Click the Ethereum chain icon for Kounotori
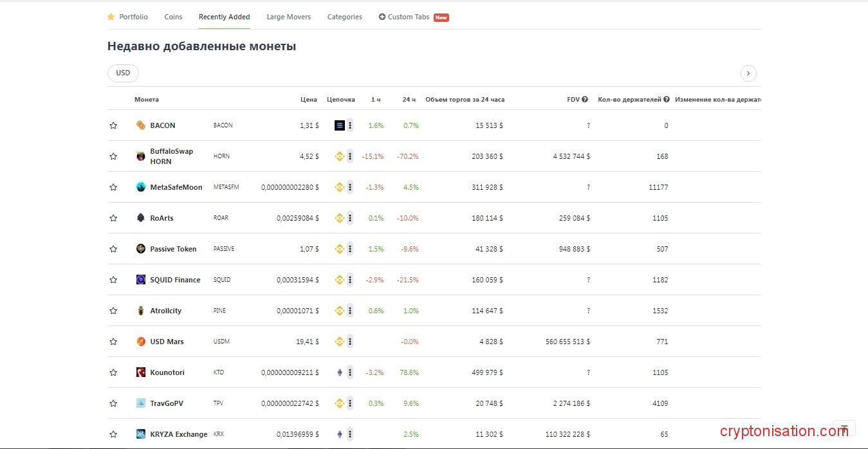 click(x=340, y=372)
